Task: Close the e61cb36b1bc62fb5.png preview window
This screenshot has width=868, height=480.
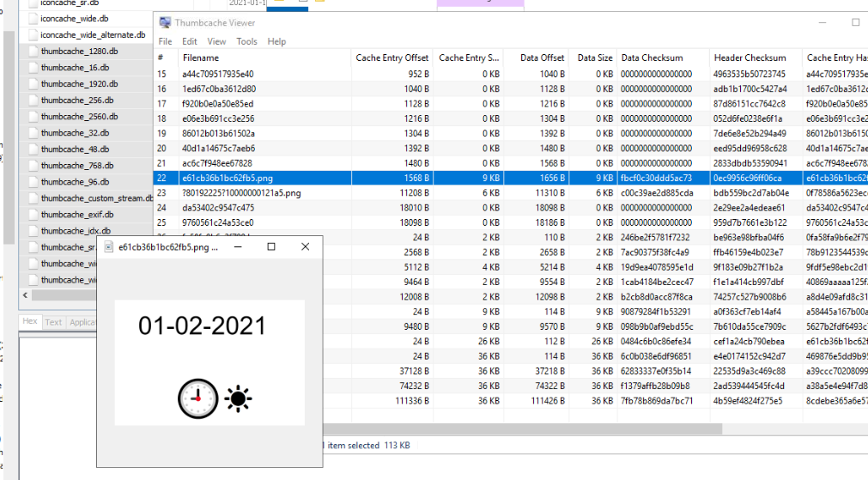Action: coord(305,247)
